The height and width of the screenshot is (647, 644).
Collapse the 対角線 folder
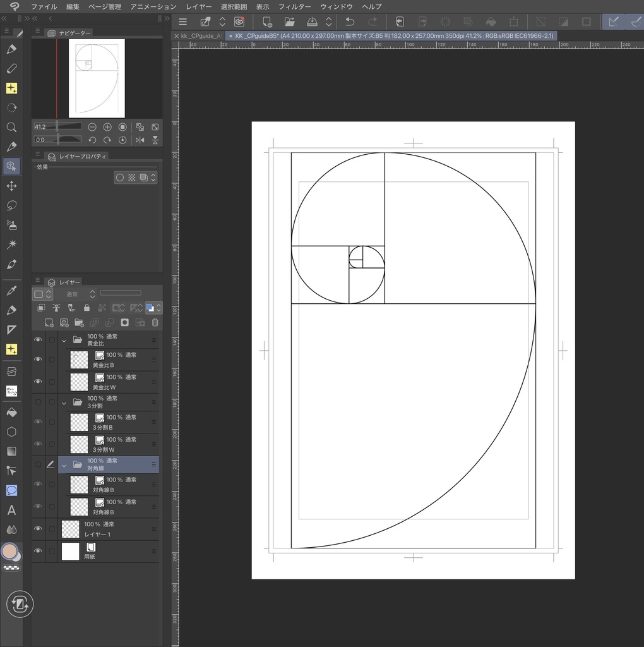(64, 465)
